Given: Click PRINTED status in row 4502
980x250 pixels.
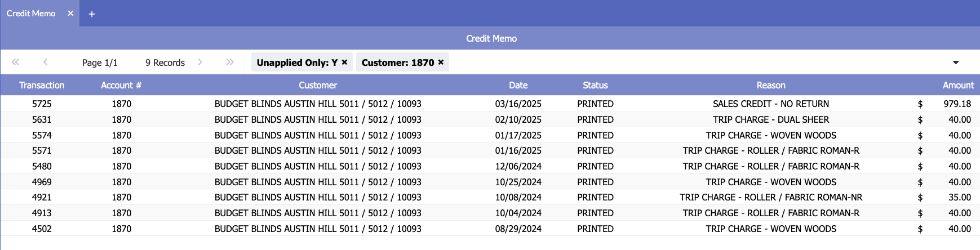Looking at the screenshot, I should pyautogui.click(x=595, y=229).
